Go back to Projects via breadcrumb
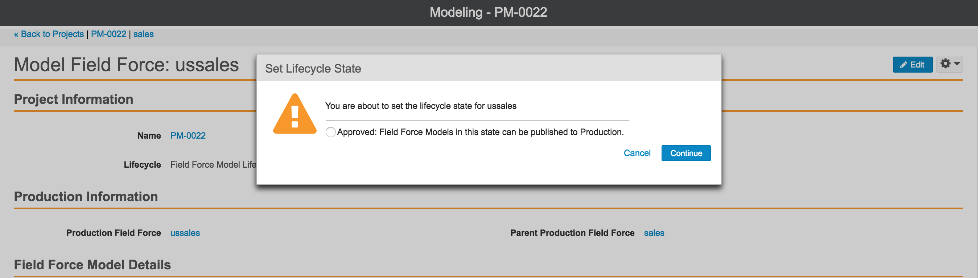The image size is (980, 278). point(49,34)
